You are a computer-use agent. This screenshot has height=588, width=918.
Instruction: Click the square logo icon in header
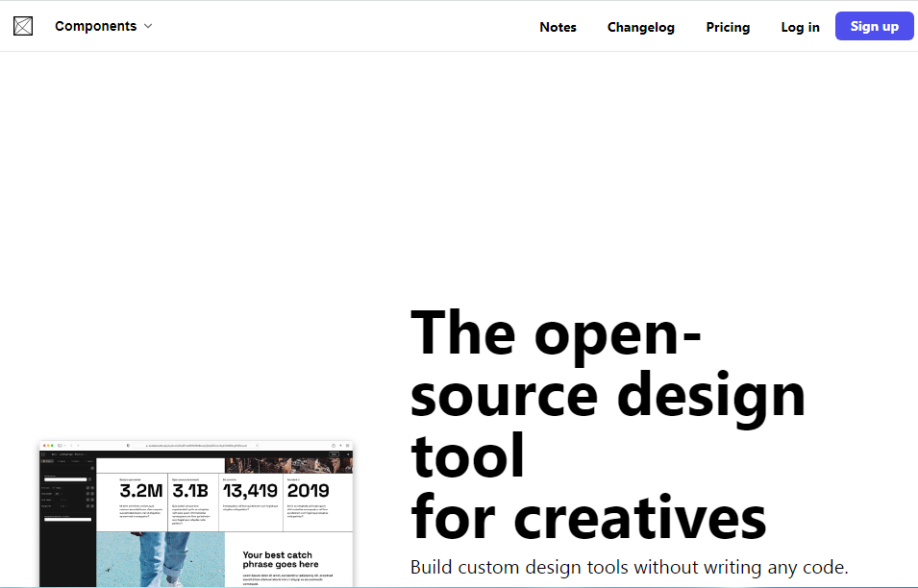pyautogui.click(x=22, y=27)
